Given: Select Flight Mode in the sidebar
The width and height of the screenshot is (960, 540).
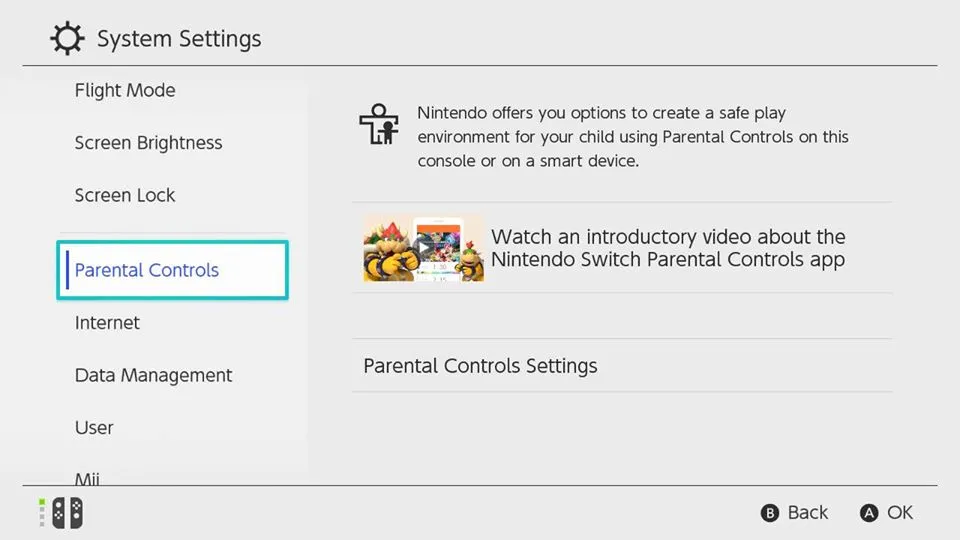Looking at the screenshot, I should point(125,91).
